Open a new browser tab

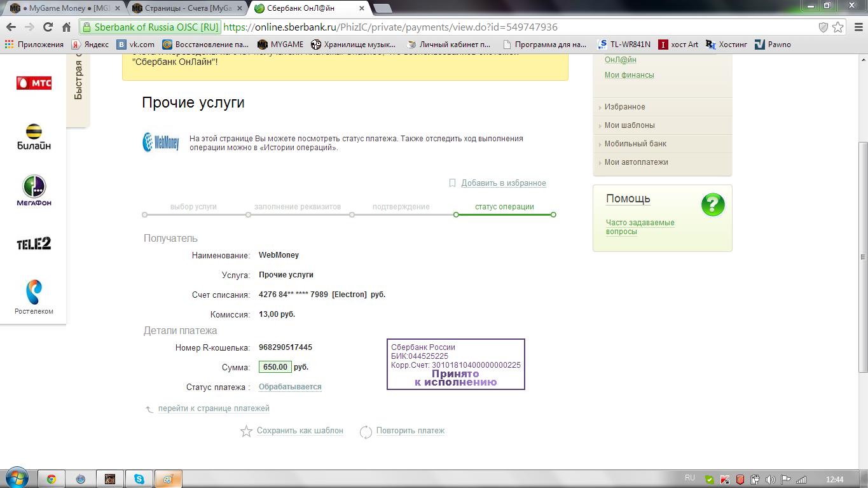(x=382, y=8)
